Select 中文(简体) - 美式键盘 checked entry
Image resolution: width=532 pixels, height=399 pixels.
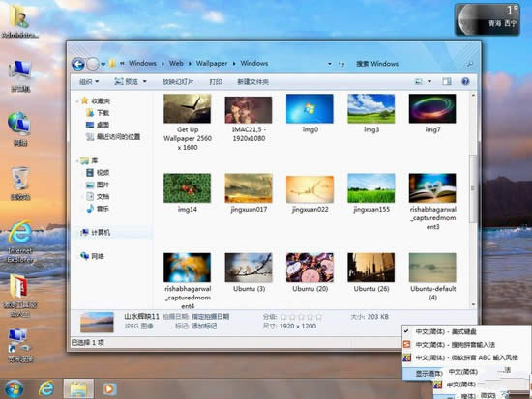pyautogui.click(x=466, y=331)
